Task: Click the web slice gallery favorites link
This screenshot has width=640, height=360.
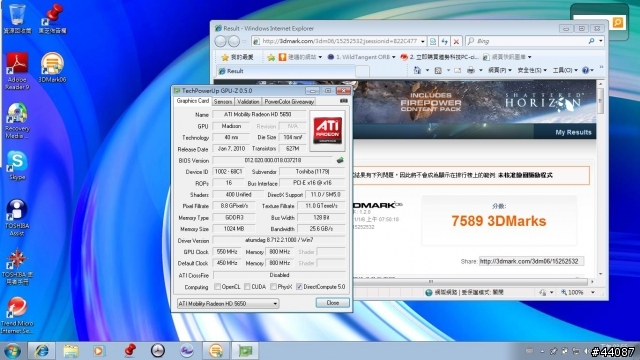Action: tap(507, 57)
